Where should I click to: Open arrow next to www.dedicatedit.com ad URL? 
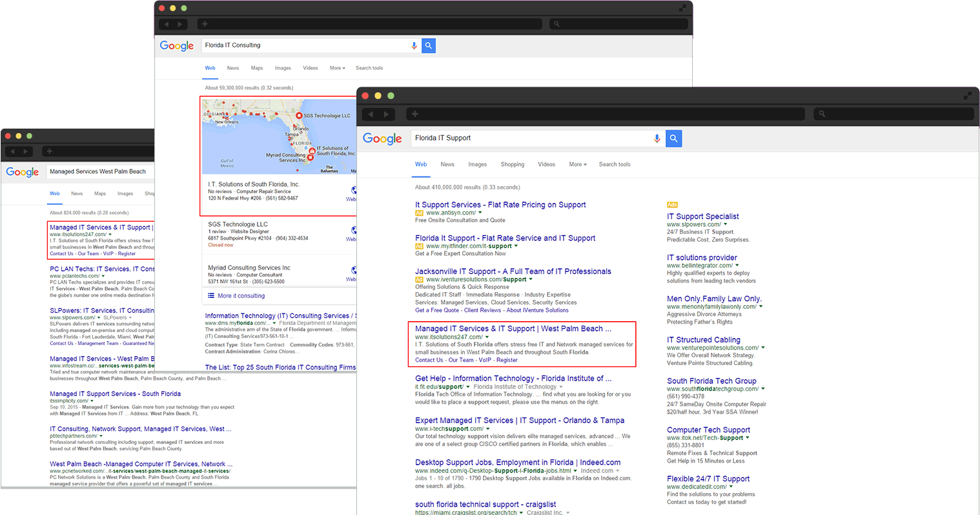point(731,487)
